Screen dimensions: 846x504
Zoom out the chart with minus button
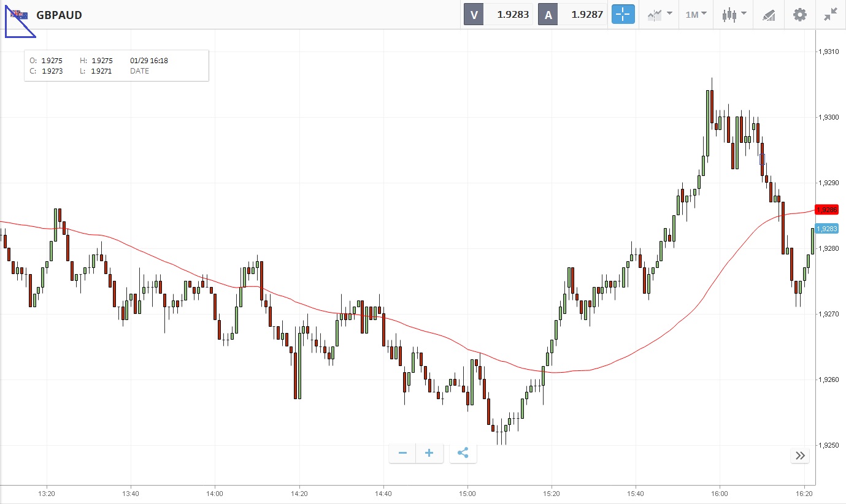click(402, 453)
